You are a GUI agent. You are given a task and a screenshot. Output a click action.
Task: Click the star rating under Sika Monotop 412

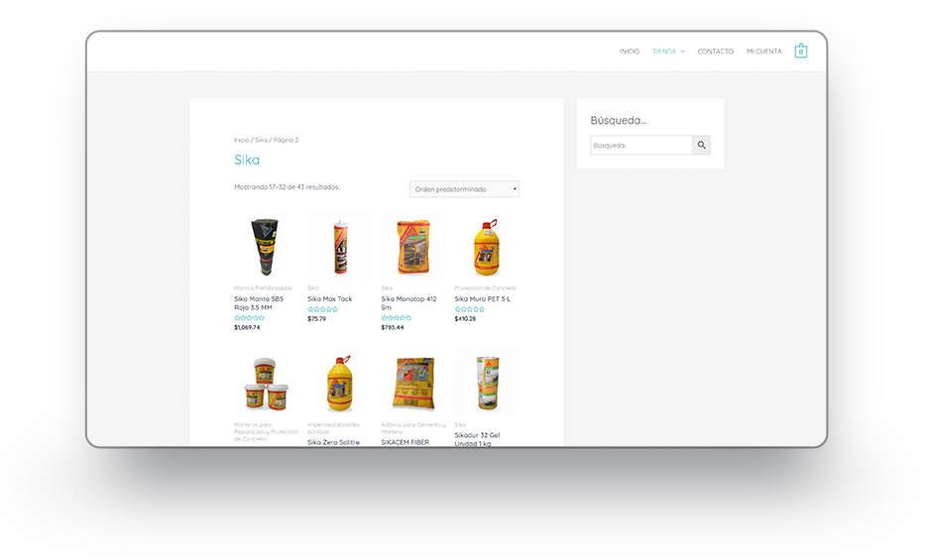click(397, 318)
